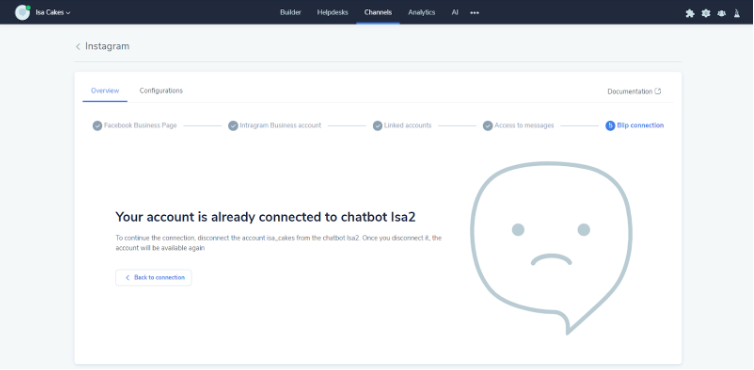Go back using arrow beside Instagram

(x=78, y=47)
